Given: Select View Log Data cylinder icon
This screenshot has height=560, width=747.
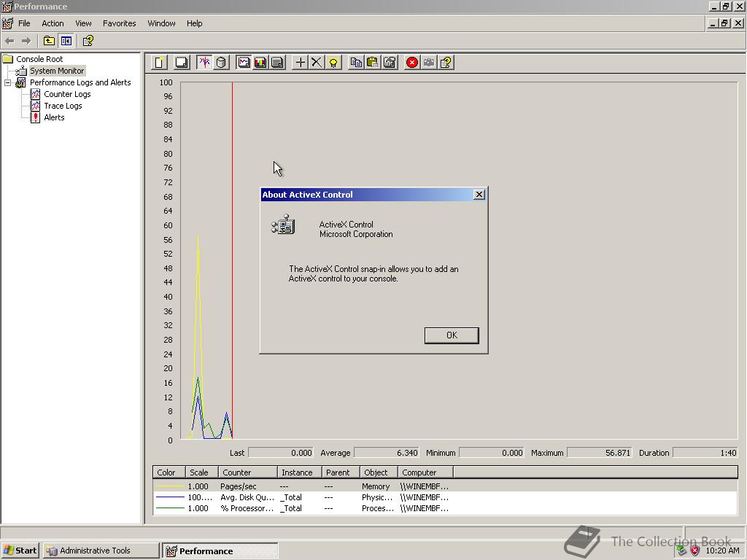Looking at the screenshot, I should tap(220, 63).
